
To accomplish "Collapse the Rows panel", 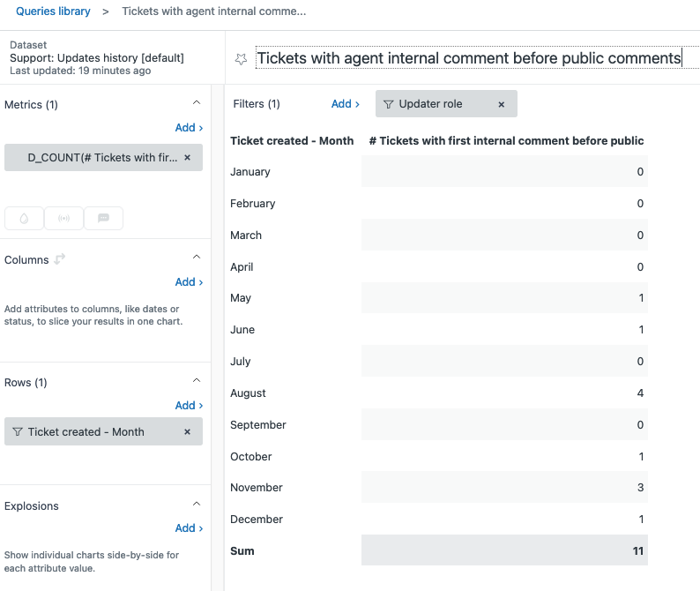I will pyautogui.click(x=197, y=381).
